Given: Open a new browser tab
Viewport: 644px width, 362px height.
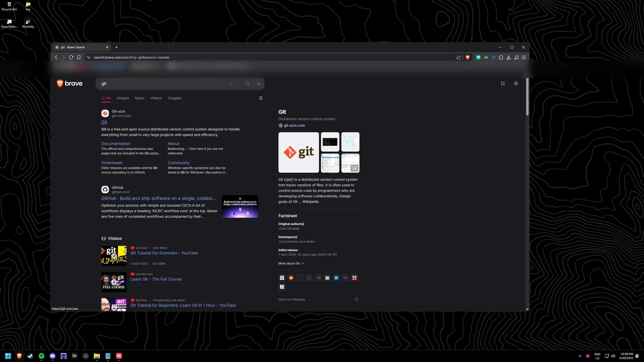Looking at the screenshot, I should tap(116, 47).
